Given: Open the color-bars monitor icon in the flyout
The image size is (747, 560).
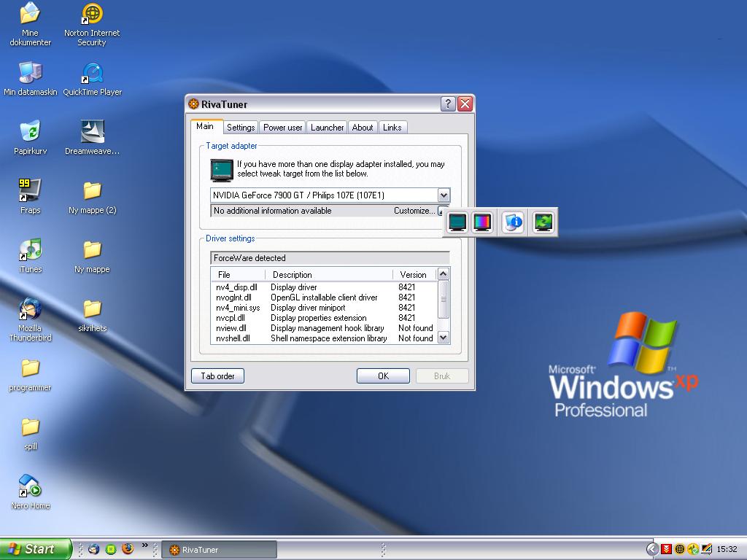Looking at the screenshot, I should pyautogui.click(x=482, y=222).
